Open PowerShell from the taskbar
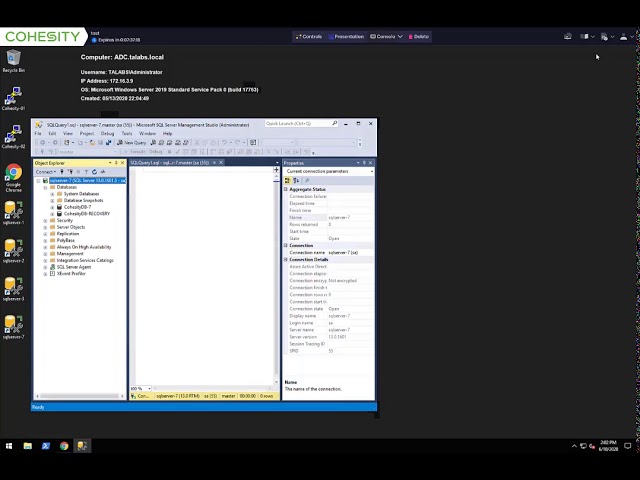The image size is (640, 480). tap(46, 446)
